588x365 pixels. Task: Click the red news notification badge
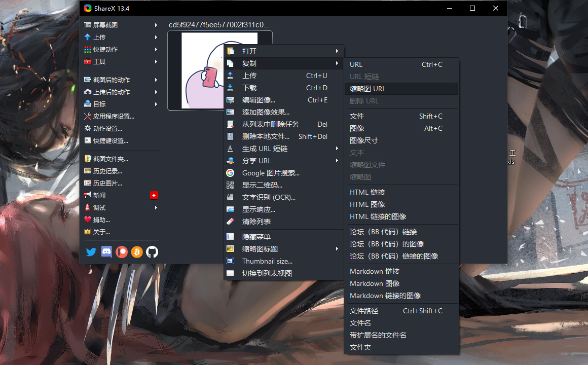point(154,196)
